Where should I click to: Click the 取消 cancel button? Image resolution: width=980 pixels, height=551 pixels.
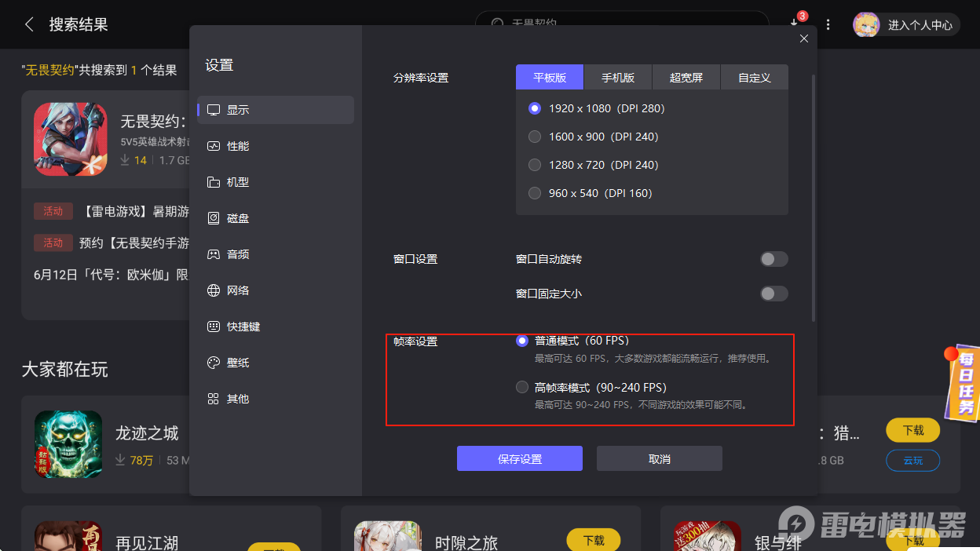[x=659, y=458]
